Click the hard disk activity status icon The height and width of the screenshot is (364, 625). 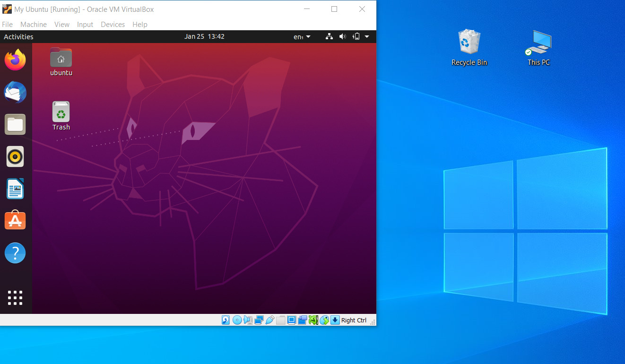point(226,320)
